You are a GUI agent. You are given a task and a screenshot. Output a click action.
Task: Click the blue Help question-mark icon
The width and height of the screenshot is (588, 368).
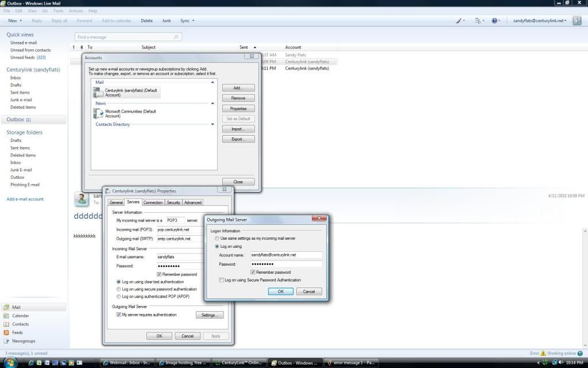tap(494, 21)
